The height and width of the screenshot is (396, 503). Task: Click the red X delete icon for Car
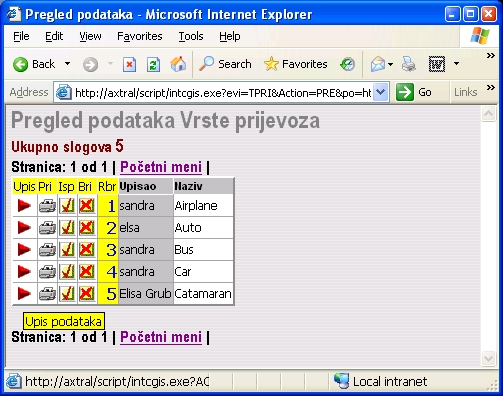(87, 272)
